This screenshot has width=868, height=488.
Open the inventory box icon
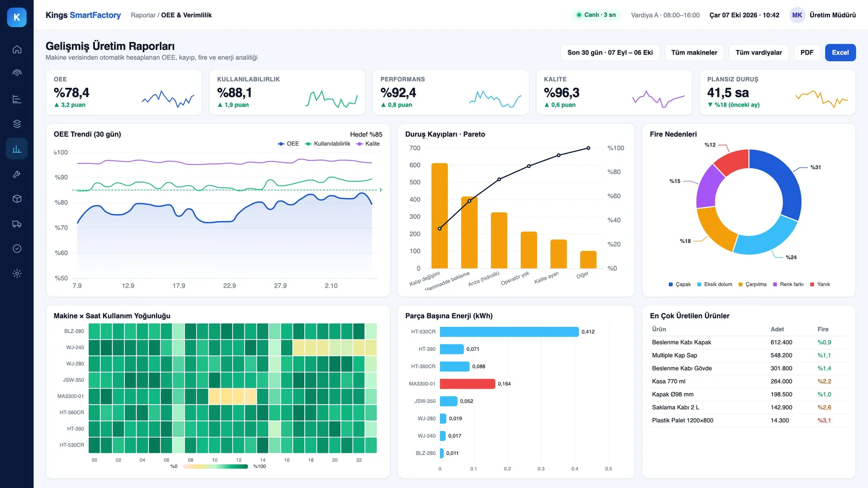pos(17,199)
